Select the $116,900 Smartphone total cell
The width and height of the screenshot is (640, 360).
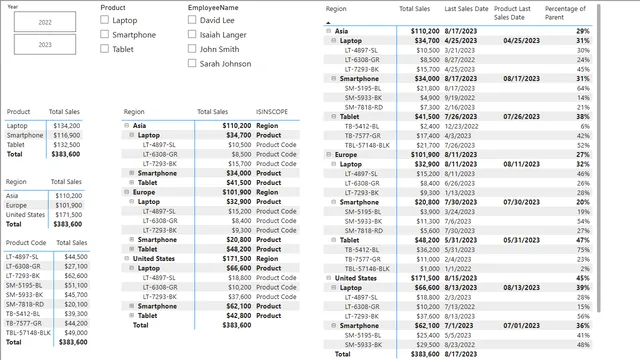click(67, 135)
